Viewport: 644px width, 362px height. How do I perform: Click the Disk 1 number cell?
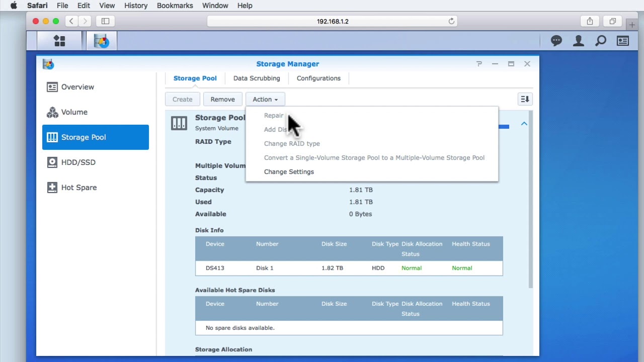tap(265, 268)
